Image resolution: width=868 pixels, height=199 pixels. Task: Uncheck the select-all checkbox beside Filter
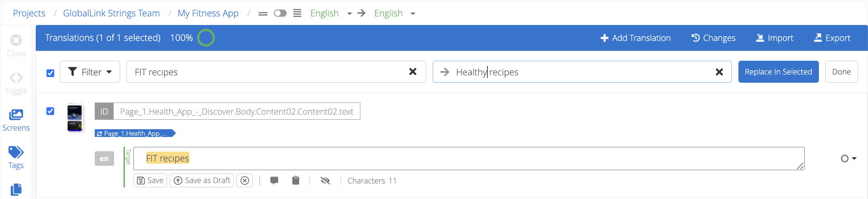tap(50, 73)
